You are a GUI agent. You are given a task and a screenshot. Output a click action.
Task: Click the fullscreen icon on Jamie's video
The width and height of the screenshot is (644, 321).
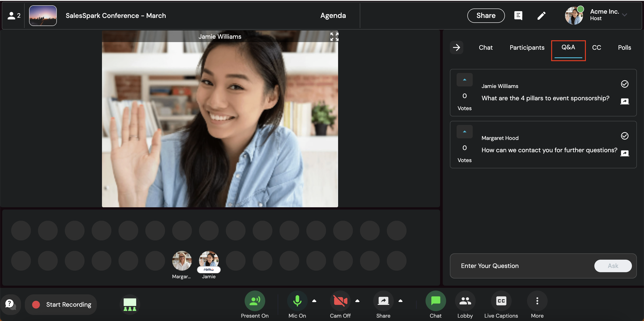(x=334, y=37)
